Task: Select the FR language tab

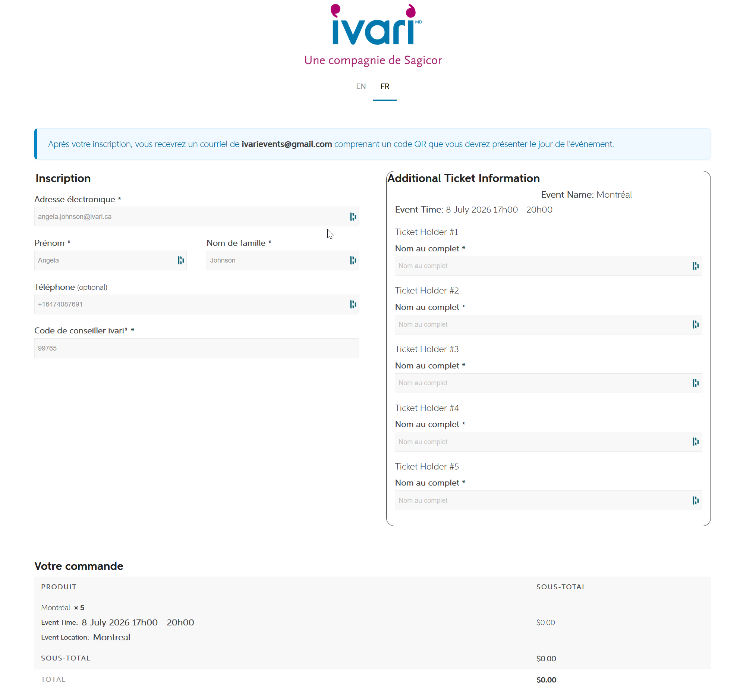Action: 385,87
